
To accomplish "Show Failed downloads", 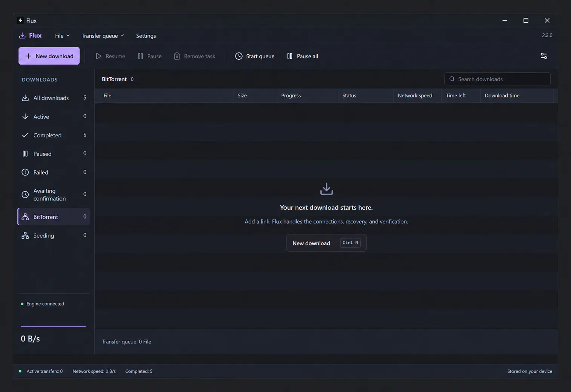I will (x=54, y=172).
